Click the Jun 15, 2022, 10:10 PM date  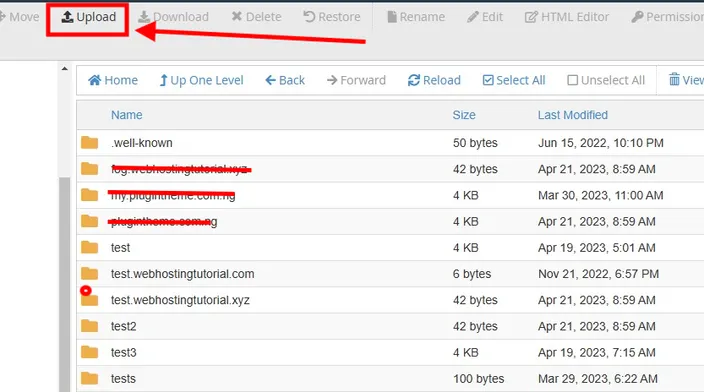[x=601, y=143]
